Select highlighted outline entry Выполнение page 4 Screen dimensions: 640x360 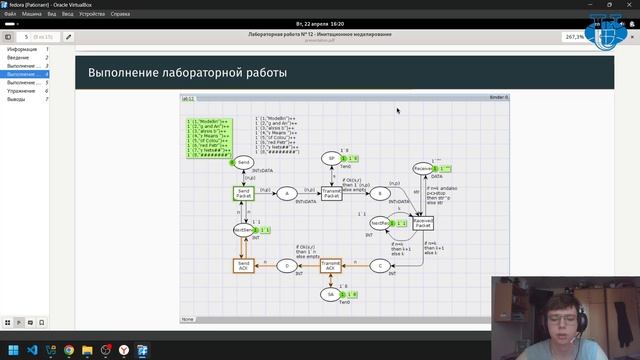pyautogui.click(x=25, y=74)
